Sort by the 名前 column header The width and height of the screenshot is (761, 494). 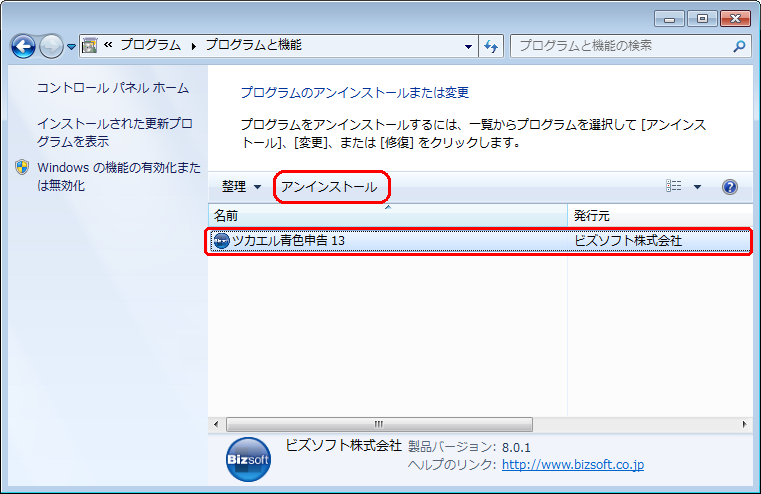[x=388, y=215]
